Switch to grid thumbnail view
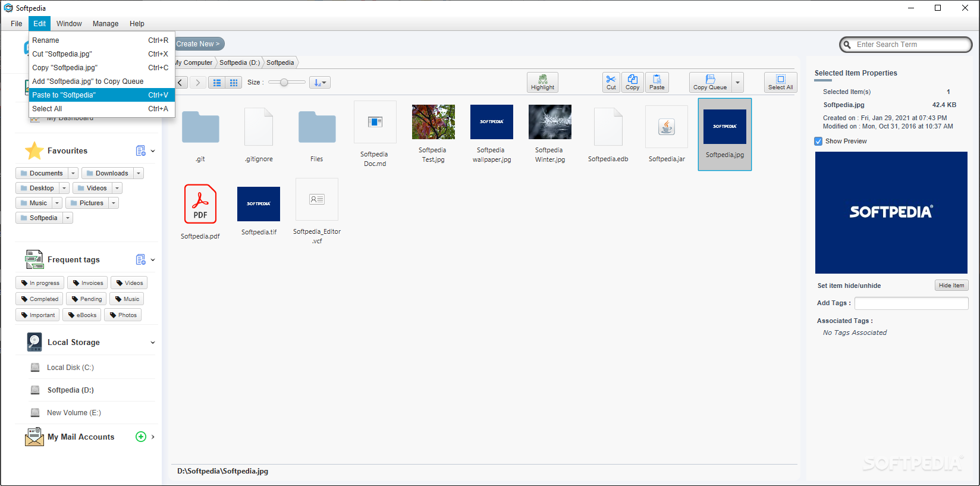The height and width of the screenshot is (486, 980). pos(234,82)
